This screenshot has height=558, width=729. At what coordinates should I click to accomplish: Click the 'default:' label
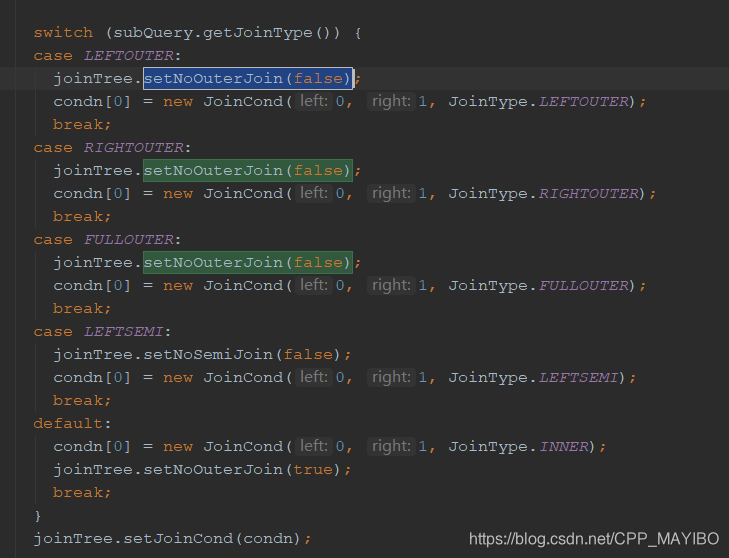72,424
